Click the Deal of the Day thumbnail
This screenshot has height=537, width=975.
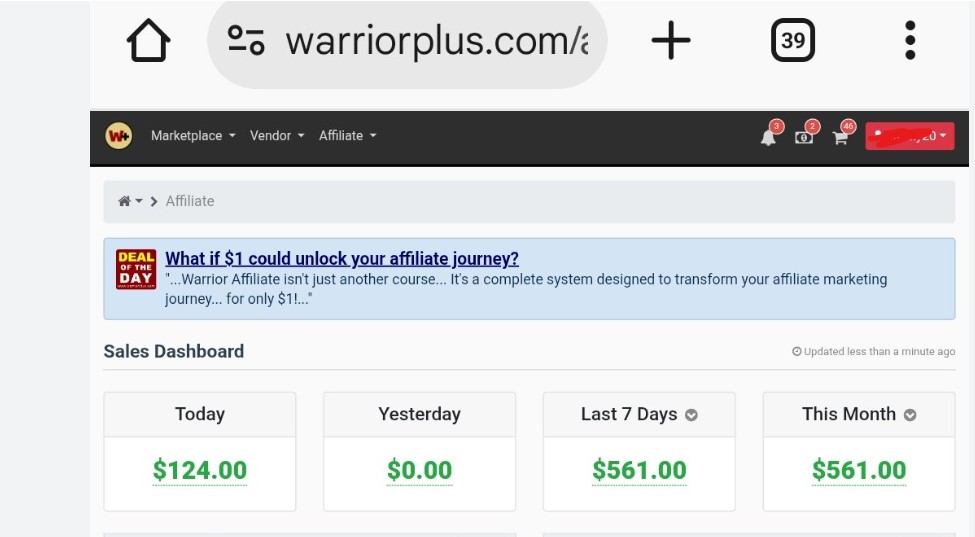tap(136, 270)
